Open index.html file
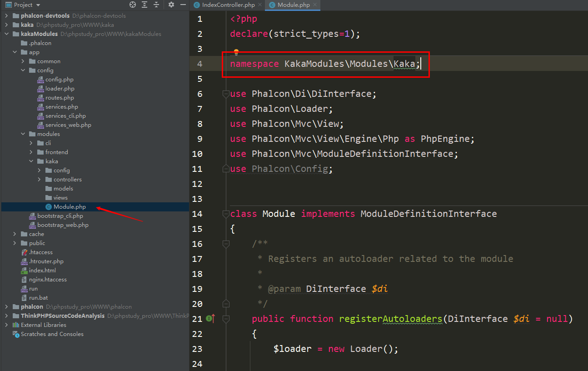The width and height of the screenshot is (588, 371). coord(42,270)
